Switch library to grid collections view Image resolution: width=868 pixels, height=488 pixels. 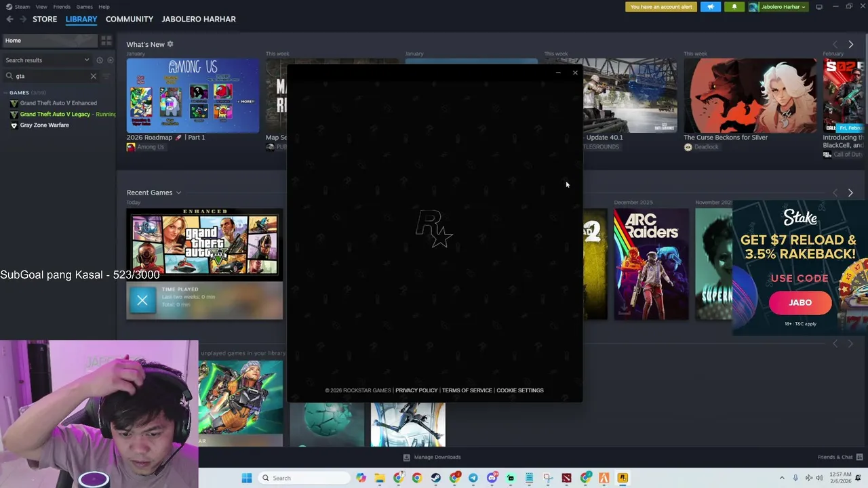(x=106, y=41)
